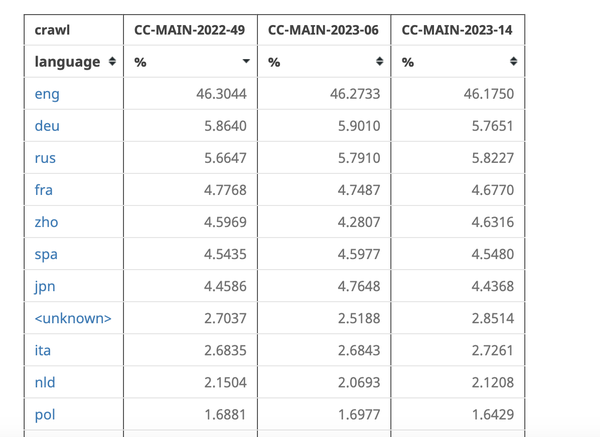Open the fra language link
The width and height of the screenshot is (600, 437).
44,190
